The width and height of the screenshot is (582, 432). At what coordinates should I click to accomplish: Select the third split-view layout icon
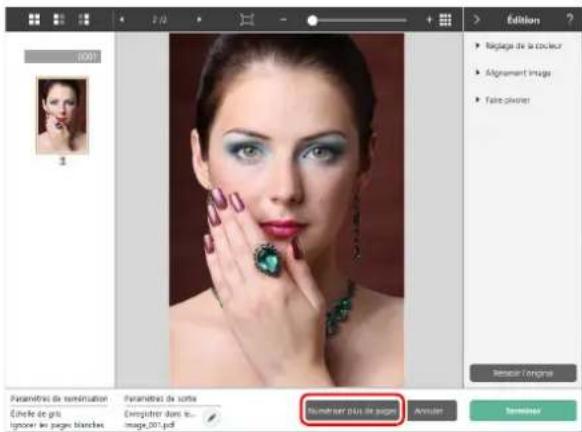[x=84, y=20]
